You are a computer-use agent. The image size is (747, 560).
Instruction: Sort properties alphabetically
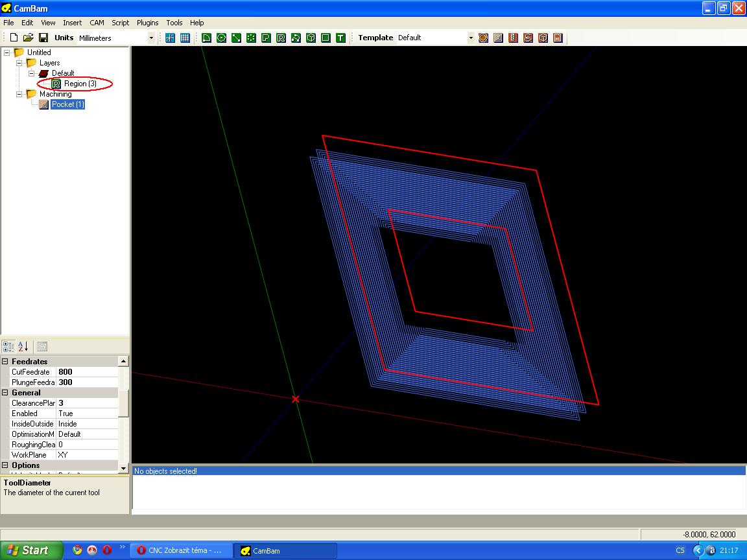(23, 346)
